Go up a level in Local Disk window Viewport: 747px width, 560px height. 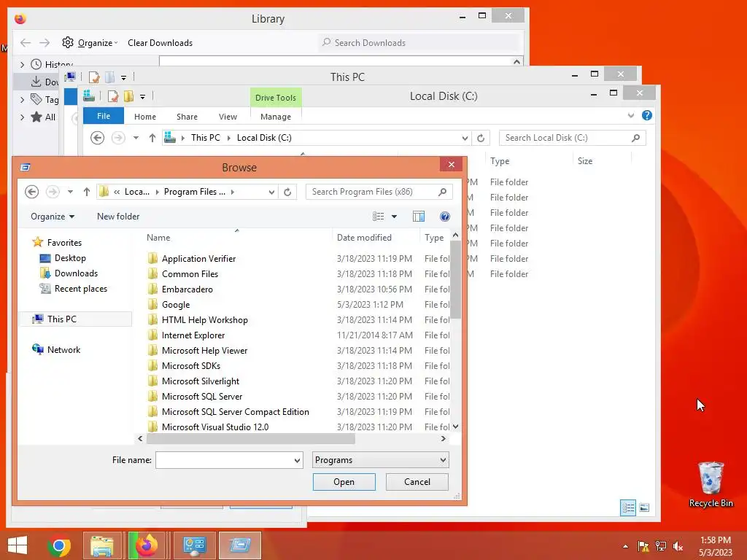click(152, 138)
